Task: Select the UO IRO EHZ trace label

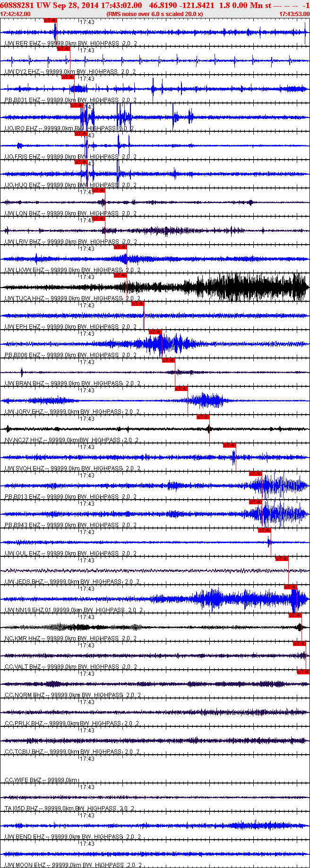Action: point(69,128)
